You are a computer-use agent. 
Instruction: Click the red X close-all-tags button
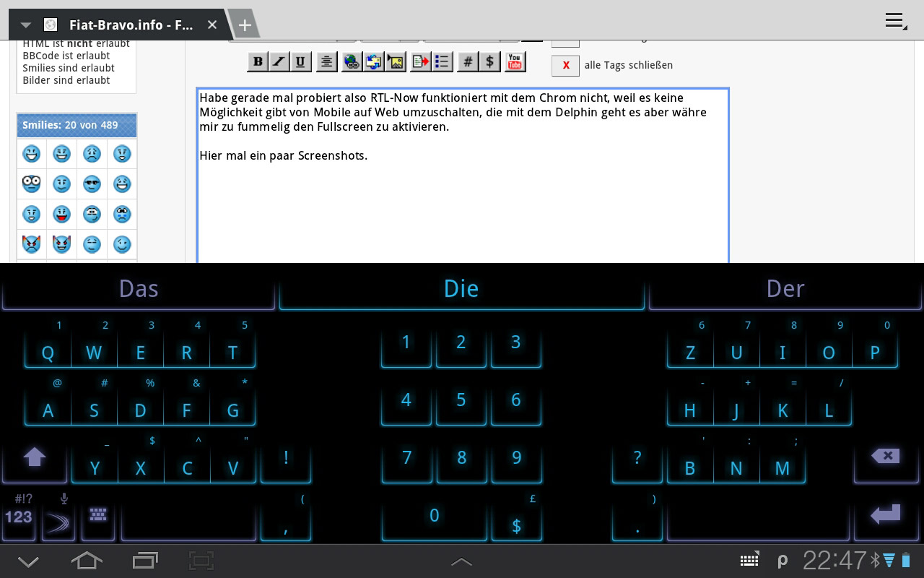tap(565, 65)
